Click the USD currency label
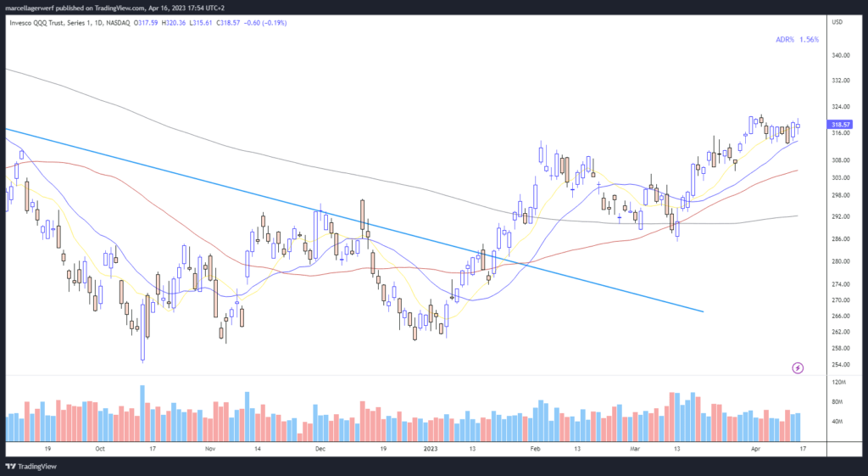Image resolution: width=868 pixels, height=476 pixels. coord(837,22)
